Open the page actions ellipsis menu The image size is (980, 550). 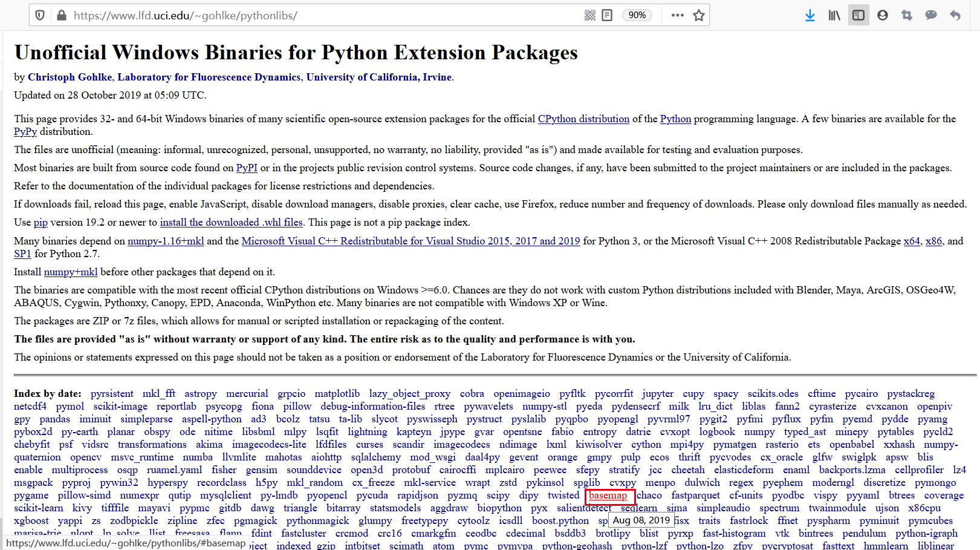coord(677,15)
